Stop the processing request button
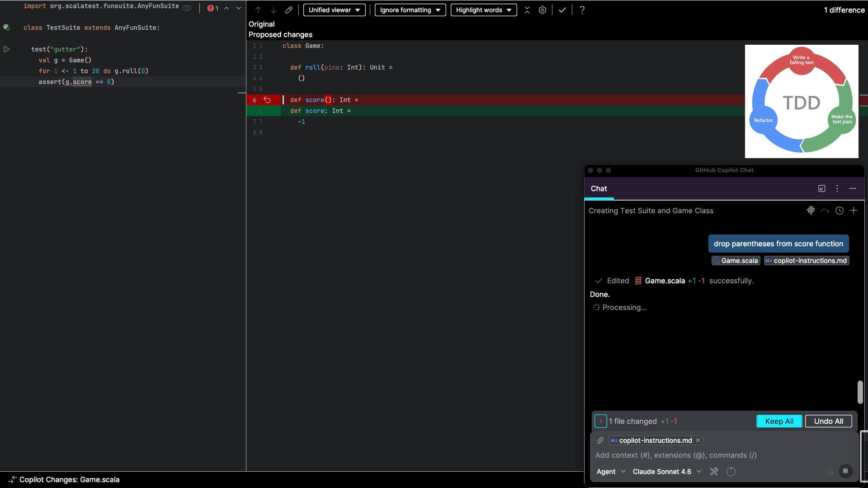This screenshot has height=488, width=868. [x=845, y=471]
